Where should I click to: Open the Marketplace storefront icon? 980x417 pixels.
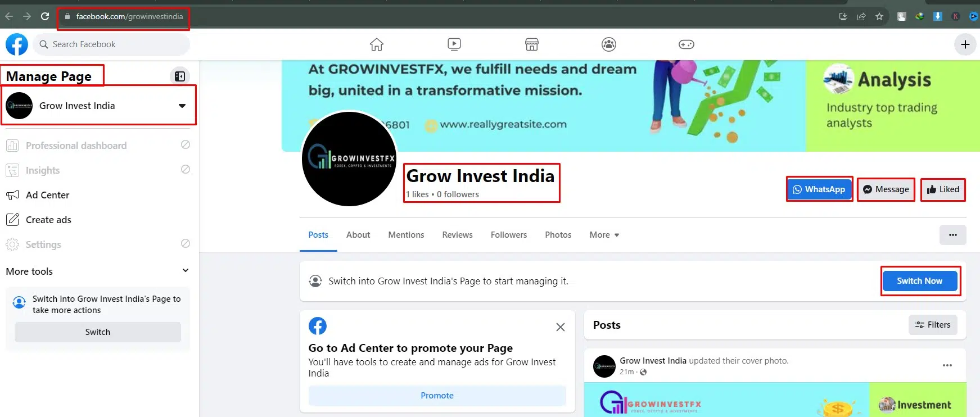[x=531, y=44]
